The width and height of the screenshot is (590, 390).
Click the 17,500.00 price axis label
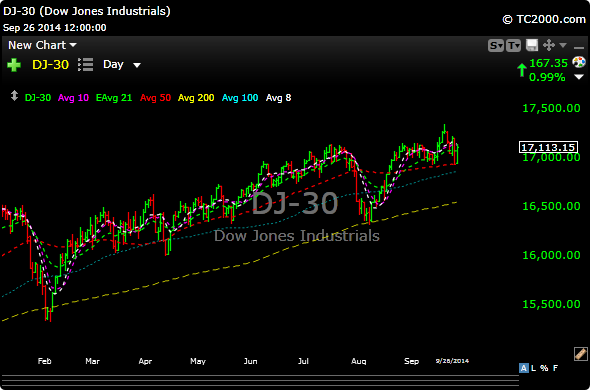point(551,108)
